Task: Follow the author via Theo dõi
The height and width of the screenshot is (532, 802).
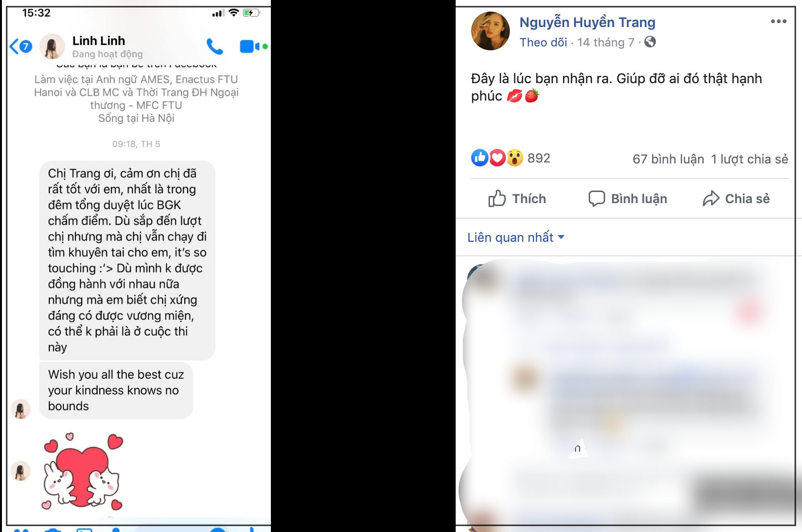Action: pyautogui.click(x=543, y=43)
